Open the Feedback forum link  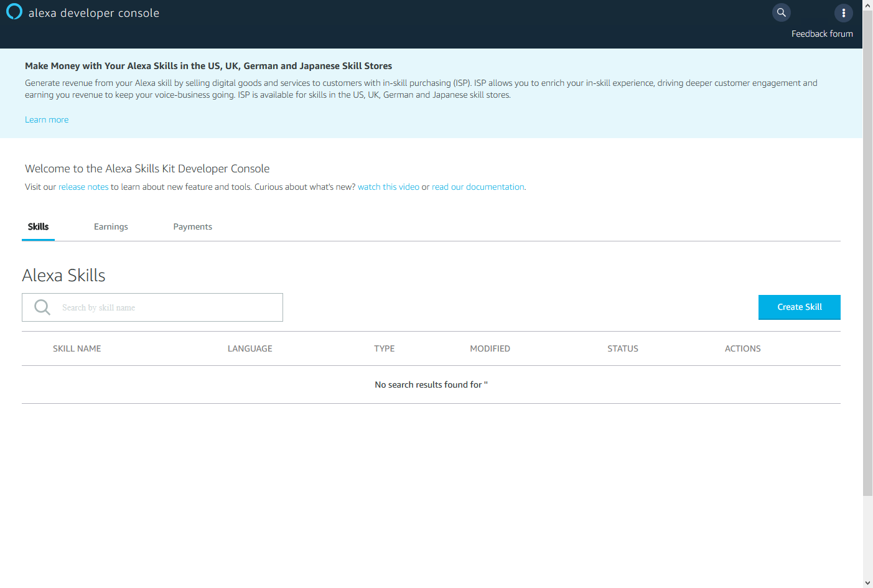[x=822, y=34]
